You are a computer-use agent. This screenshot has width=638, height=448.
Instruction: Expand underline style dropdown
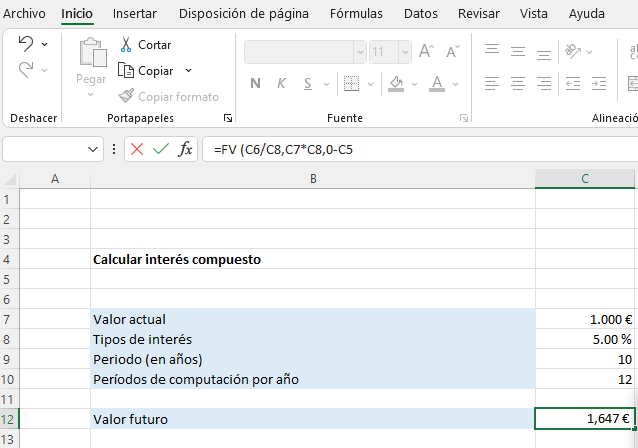coord(326,85)
